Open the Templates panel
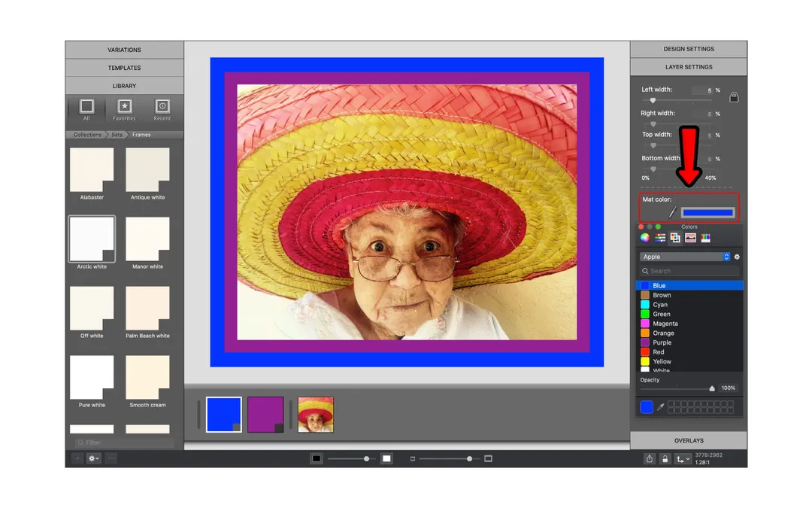This screenshot has width=812, height=508. (124, 68)
